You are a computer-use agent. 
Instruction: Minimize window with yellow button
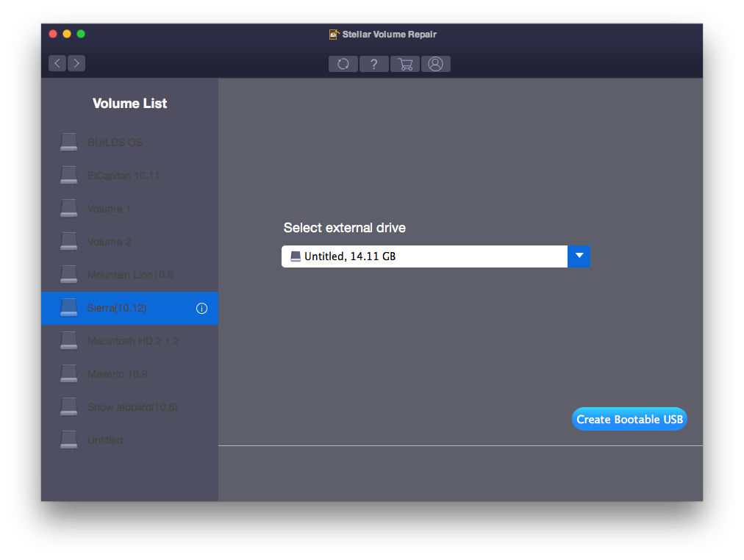pos(67,34)
